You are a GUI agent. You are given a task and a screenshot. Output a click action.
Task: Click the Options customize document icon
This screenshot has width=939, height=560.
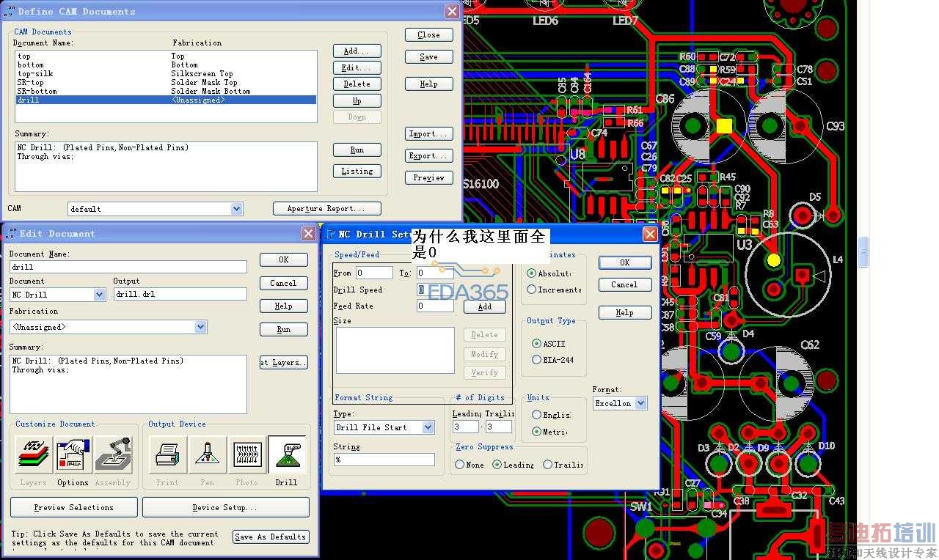tap(73, 455)
